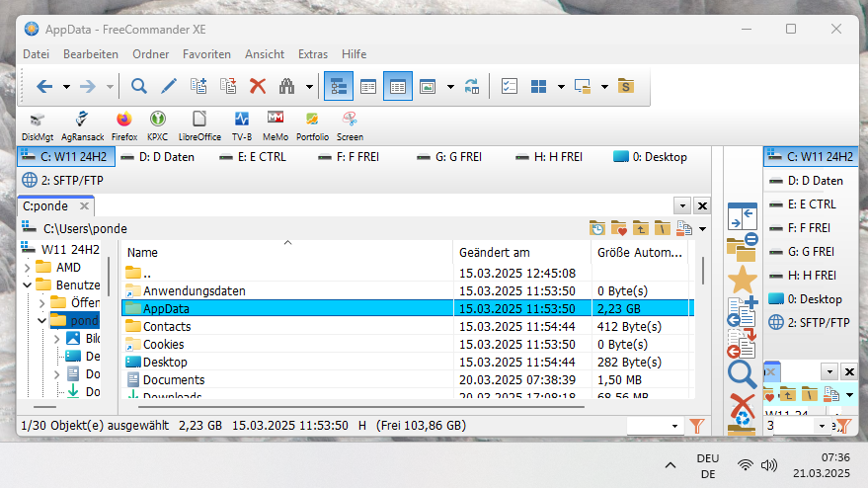Collapse the Benutzer folder in the tree
Viewport: 868px width, 488px height.
27,285
